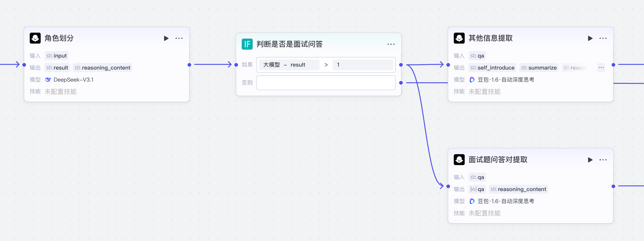
Task: Open more options for 面试题问答对提取 node
Action: pos(603,160)
